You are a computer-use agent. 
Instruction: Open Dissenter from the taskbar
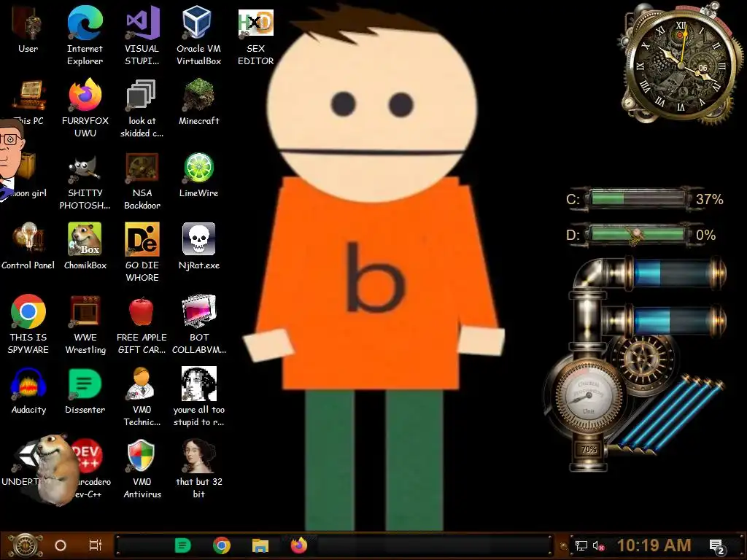pos(182,545)
